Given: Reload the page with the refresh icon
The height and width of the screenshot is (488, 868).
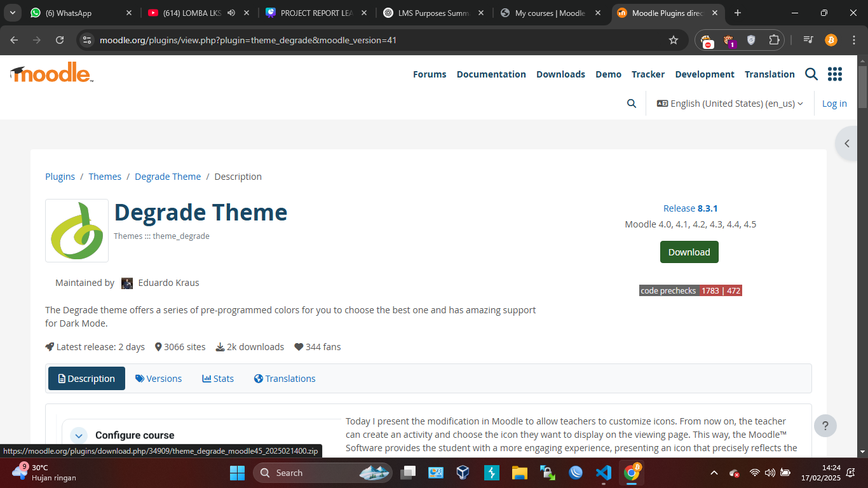Looking at the screenshot, I should tap(60, 40).
